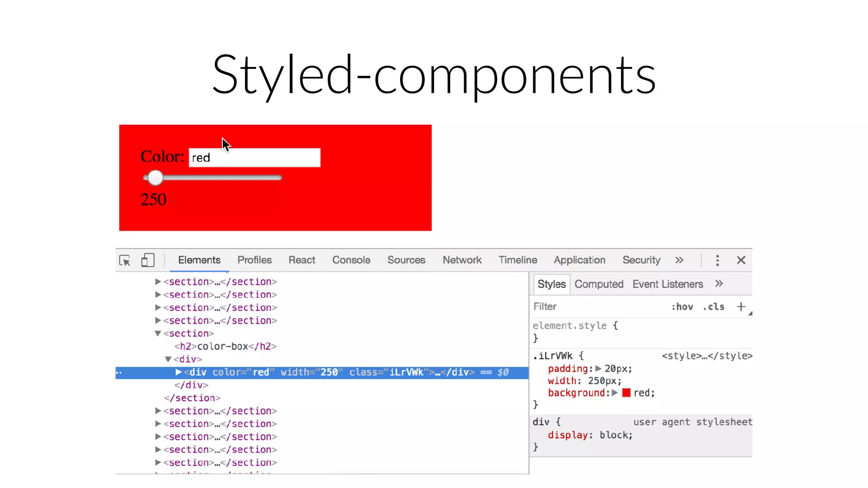Expand the first collapsed section node
Image resolution: width=868 pixels, height=488 pixels.
click(158, 282)
